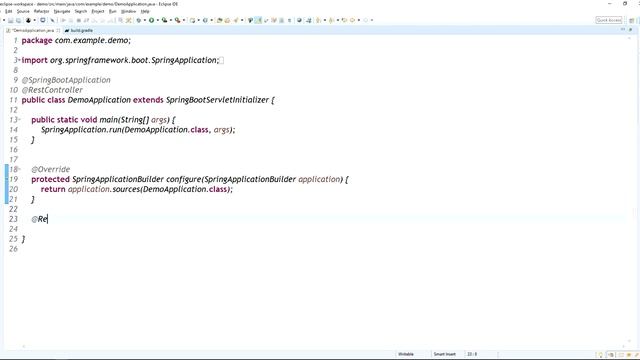Click the black round toolbar icon

(28, 20)
